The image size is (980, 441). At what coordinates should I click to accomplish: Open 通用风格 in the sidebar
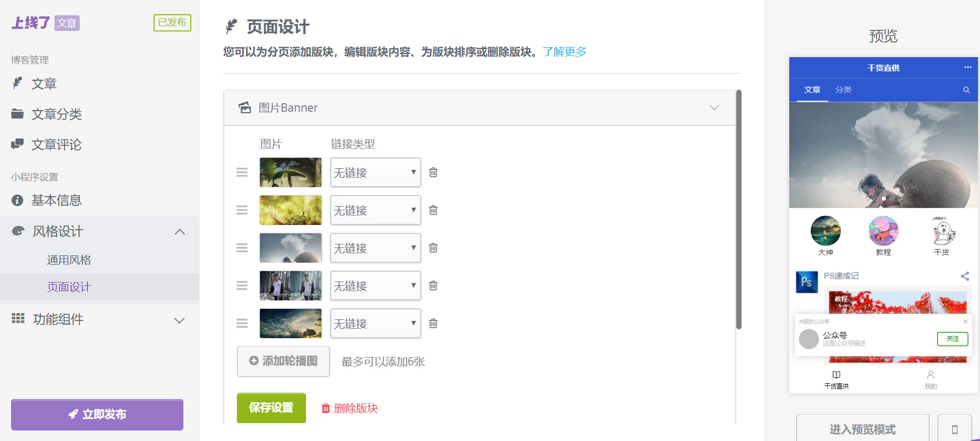coord(69,260)
